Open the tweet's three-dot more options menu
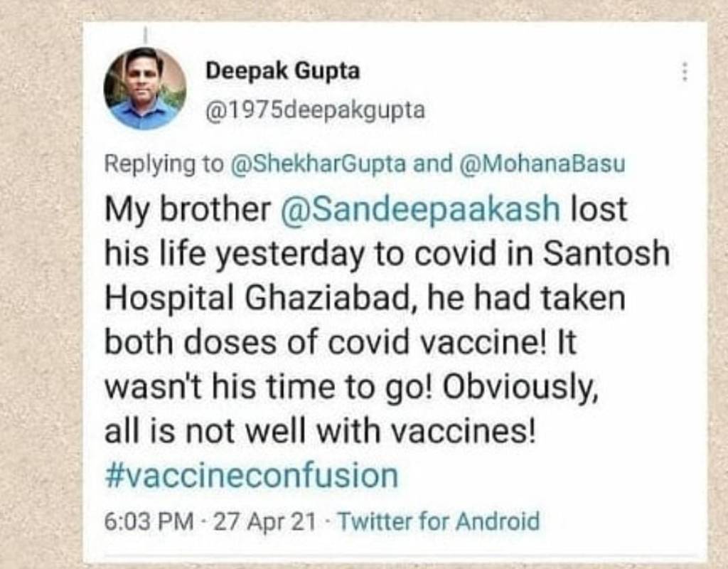 (x=685, y=72)
